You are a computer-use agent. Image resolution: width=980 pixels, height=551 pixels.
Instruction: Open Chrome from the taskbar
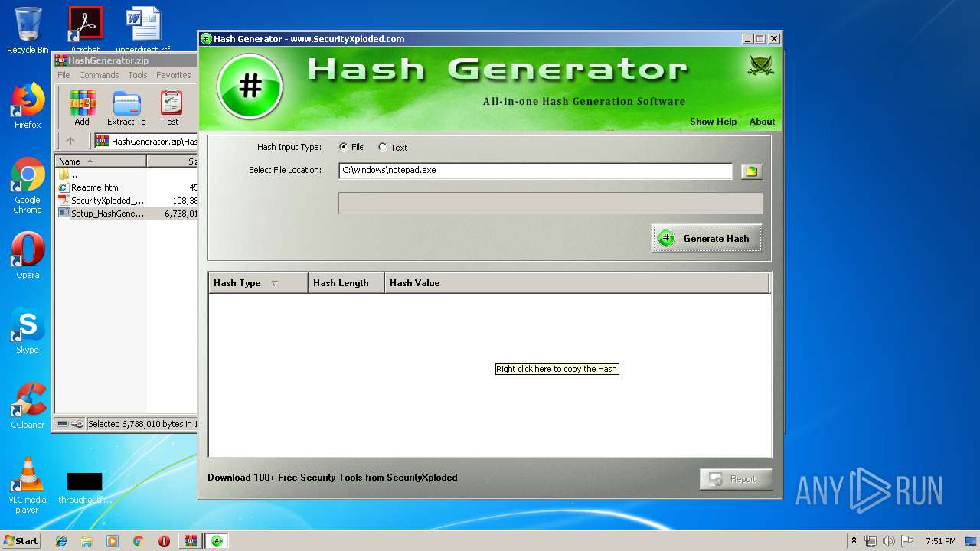click(x=138, y=541)
